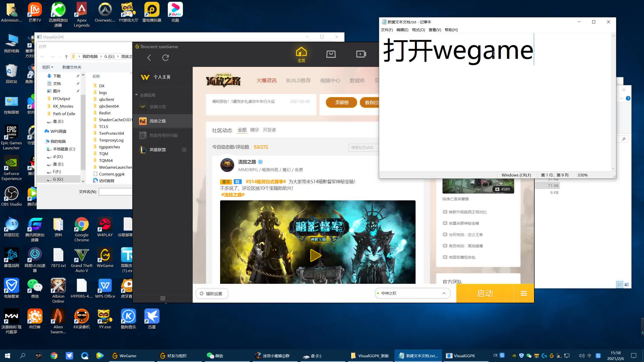644x362 pixels.
Task: Open 格式(O) menu in Notepad
Action: point(418,30)
